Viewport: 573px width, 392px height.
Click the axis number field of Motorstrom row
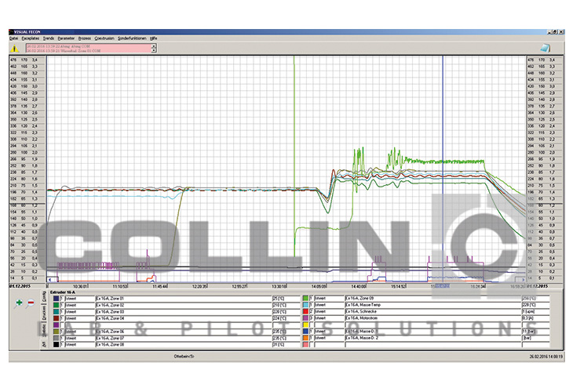(312, 318)
